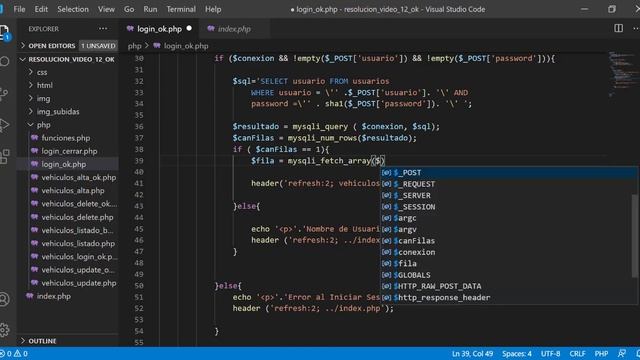
Task: Open vehiculos_delete.php in explorer
Action: coord(68,217)
